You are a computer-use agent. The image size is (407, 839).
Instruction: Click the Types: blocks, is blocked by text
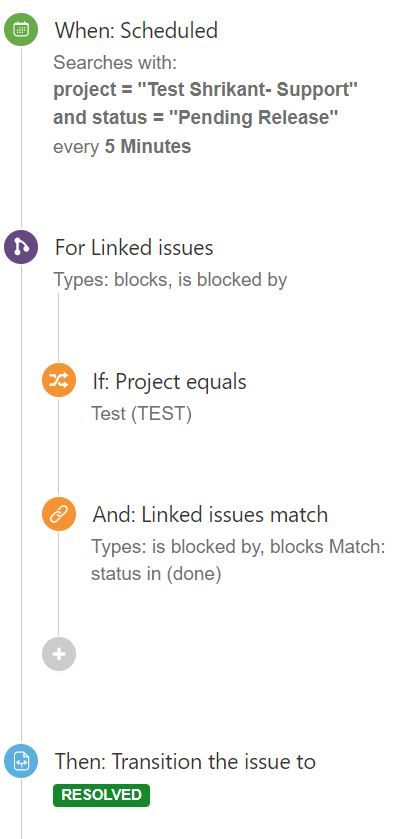[171, 280]
